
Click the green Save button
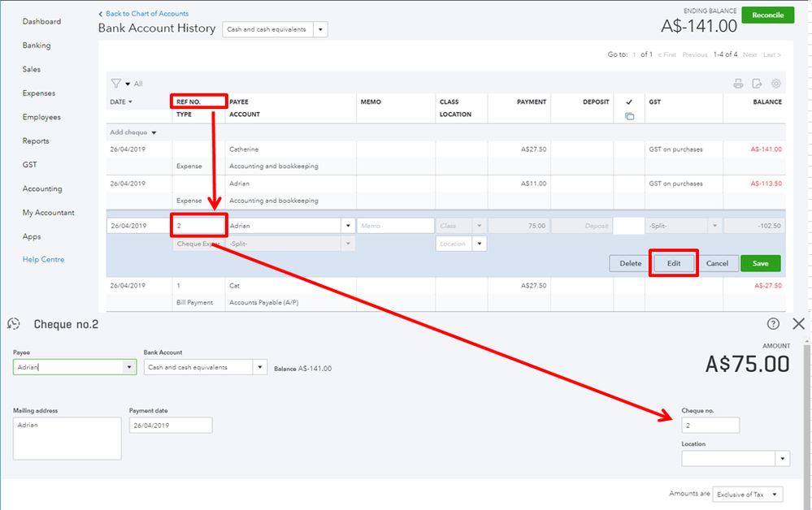[760, 263]
